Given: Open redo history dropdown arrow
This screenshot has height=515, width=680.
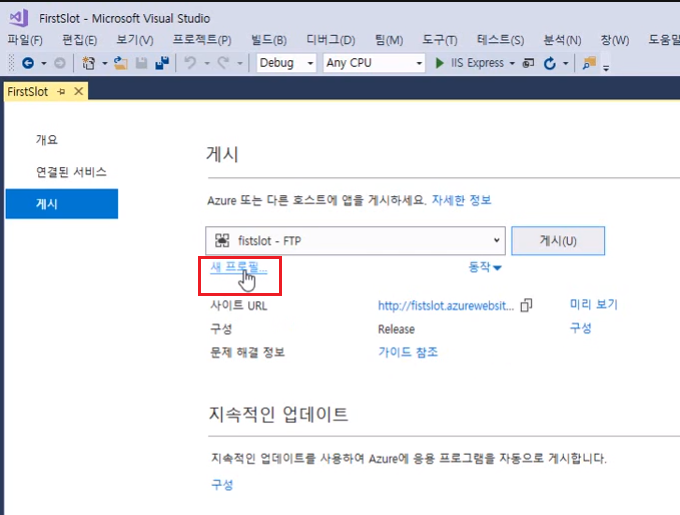Looking at the screenshot, I should [x=240, y=64].
